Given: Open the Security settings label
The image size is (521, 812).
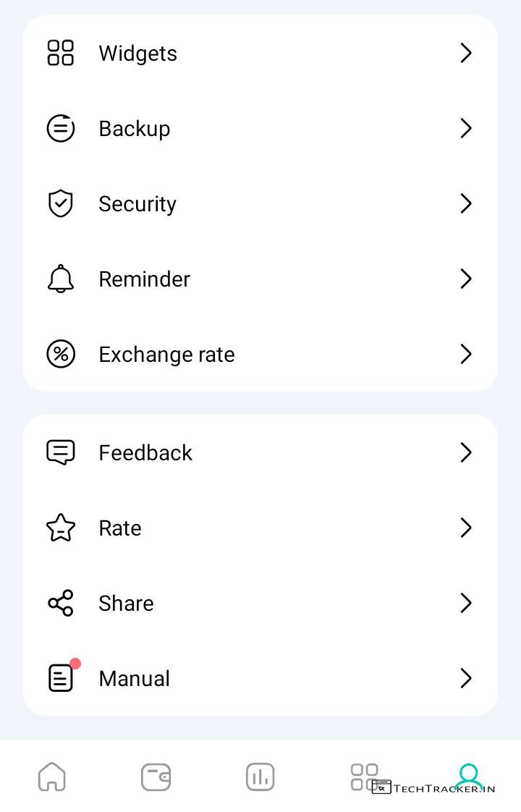Looking at the screenshot, I should tap(137, 203).
